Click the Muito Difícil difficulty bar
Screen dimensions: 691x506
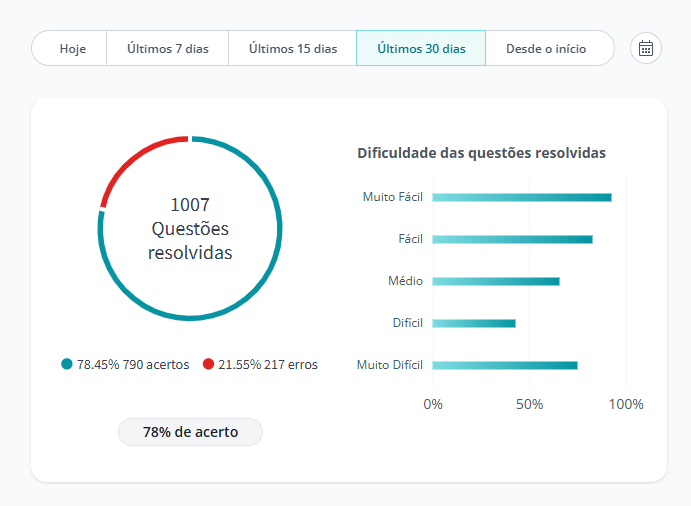pos(505,365)
